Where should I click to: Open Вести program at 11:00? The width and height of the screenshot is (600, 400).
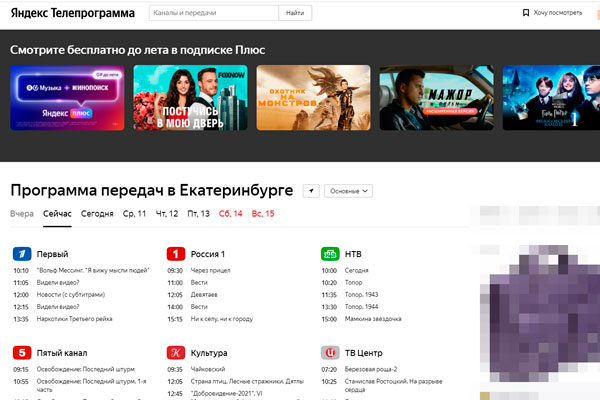click(199, 282)
